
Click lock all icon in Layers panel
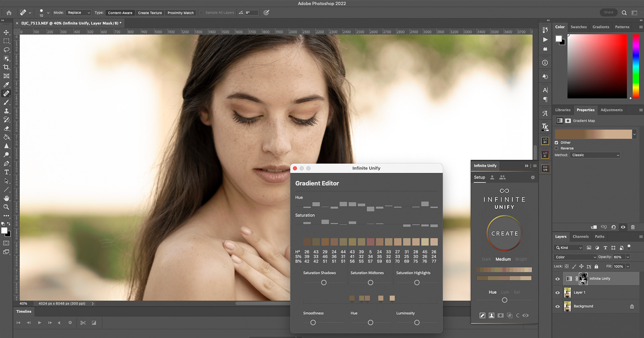pyautogui.click(x=597, y=266)
